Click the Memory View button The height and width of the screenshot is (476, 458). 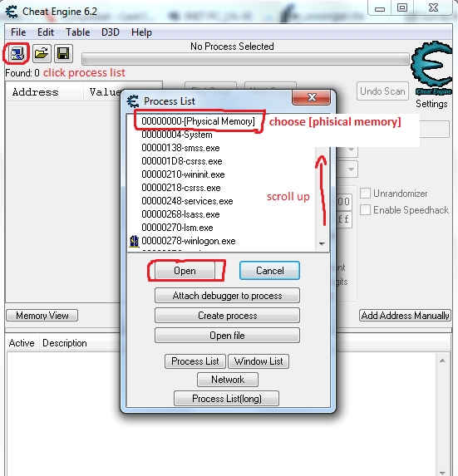[x=42, y=316]
